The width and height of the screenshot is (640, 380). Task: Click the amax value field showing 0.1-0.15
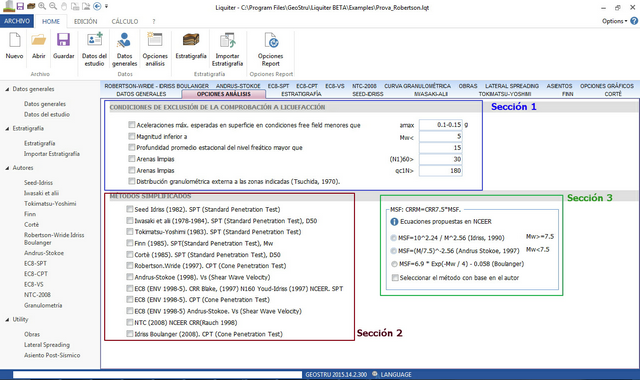pyautogui.click(x=440, y=125)
